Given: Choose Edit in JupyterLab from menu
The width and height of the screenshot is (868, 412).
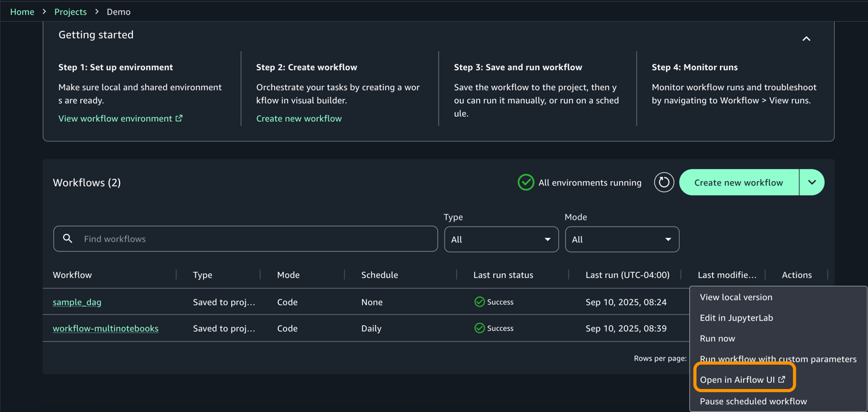Looking at the screenshot, I should 736,317.
